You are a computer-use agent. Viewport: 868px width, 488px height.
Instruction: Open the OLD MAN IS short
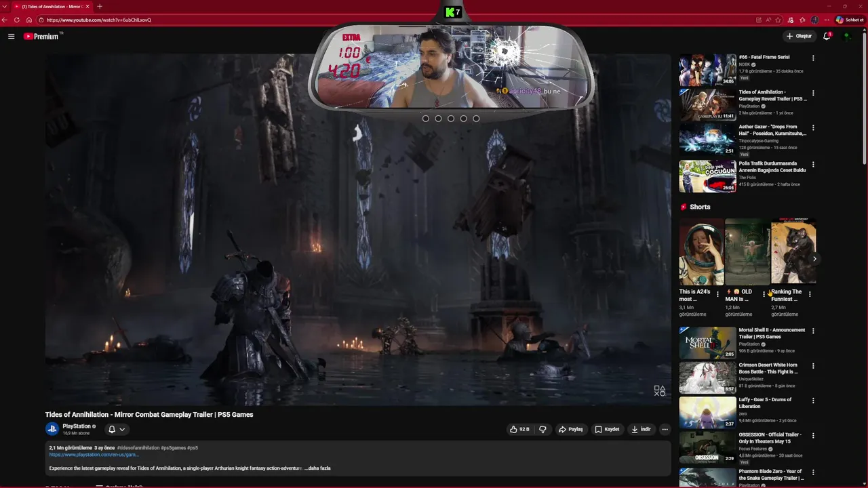(x=747, y=251)
